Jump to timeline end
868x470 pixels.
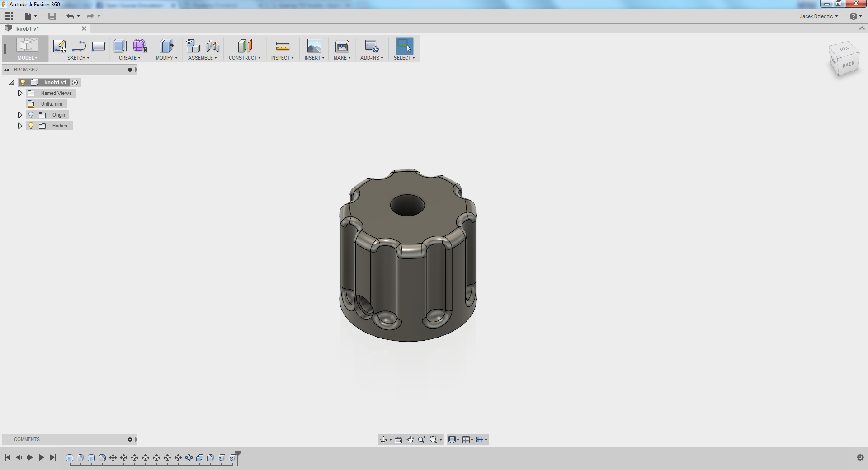pyautogui.click(x=53, y=457)
